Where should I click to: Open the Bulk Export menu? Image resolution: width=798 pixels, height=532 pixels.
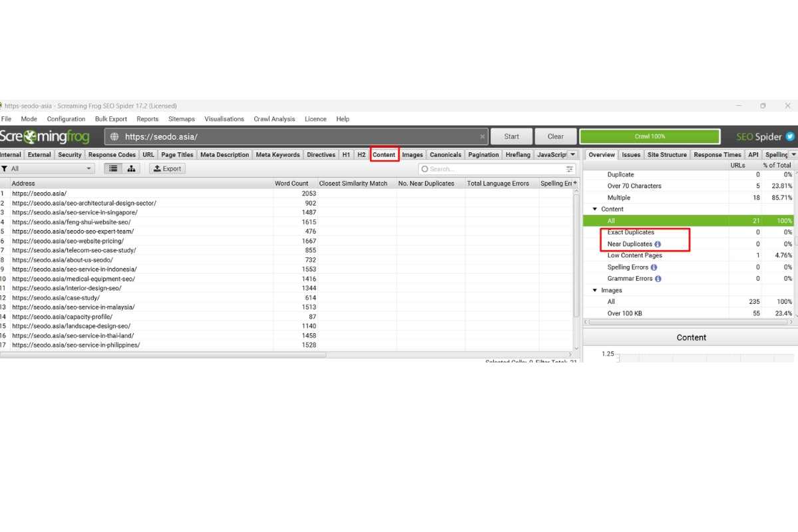[111, 119]
